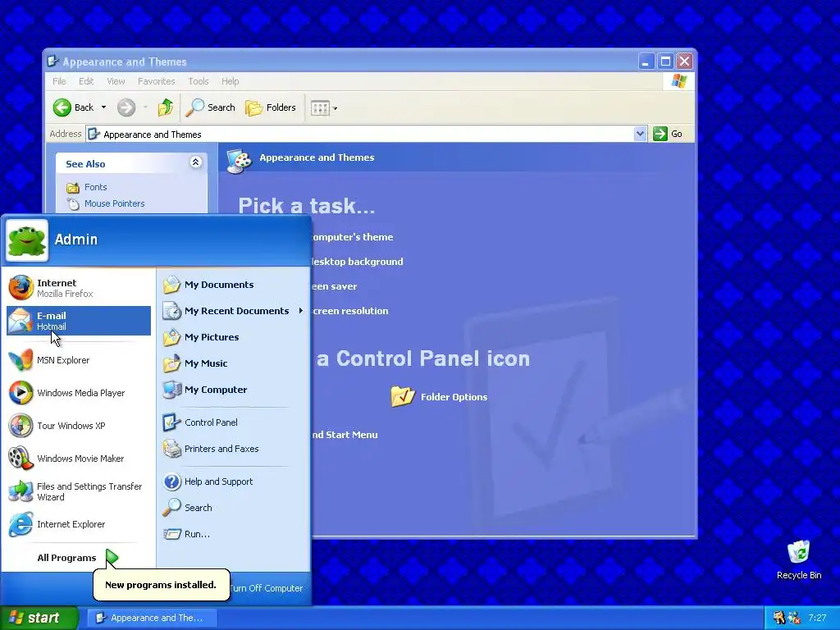Viewport: 840px width, 630px height.
Task: Click the first system tray icon
Action: (x=779, y=618)
